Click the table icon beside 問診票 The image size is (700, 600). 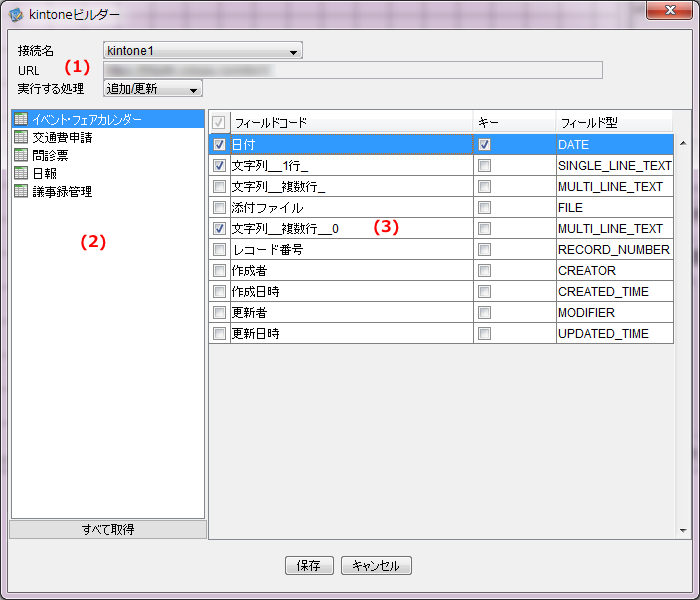[x=21, y=155]
